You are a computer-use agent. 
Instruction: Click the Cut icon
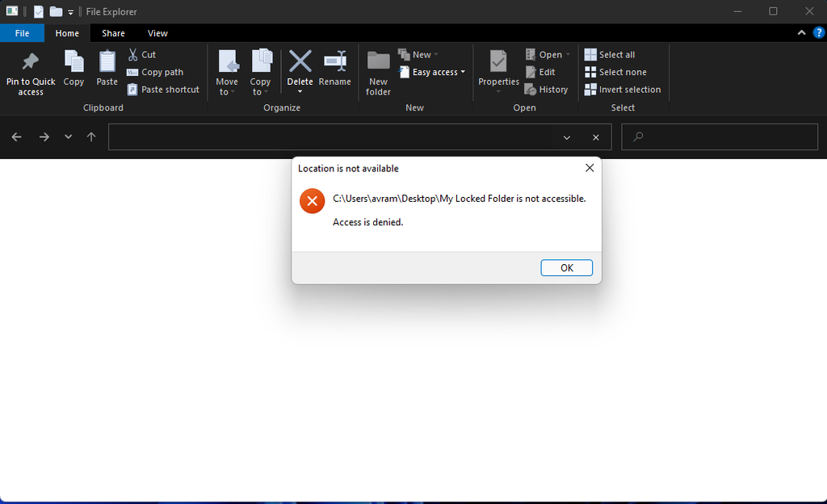pyautogui.click(x=132, y=54)
